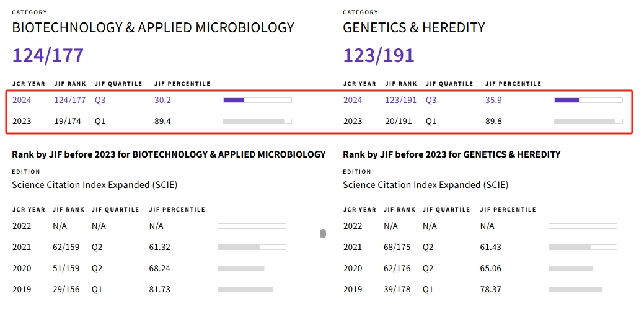
Task: Click Q3 quartile in Genetics 2024 row
Action: click(431, 100)
